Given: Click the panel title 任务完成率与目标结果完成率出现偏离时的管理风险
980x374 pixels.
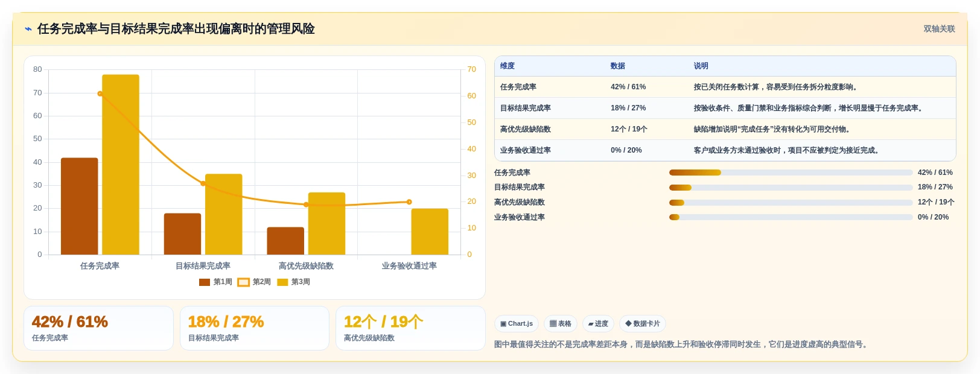Looking at the screenshot, I should coord(176,29).
